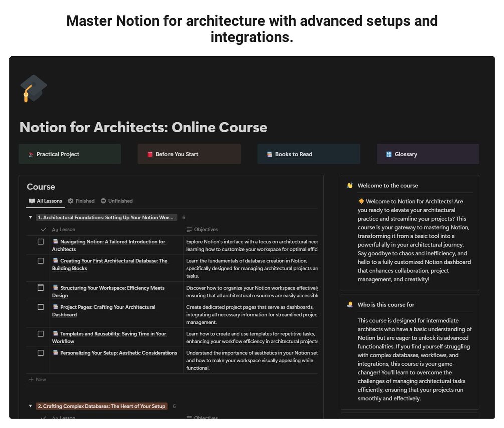Open the Before You Start page

click(x=189, y=154)
